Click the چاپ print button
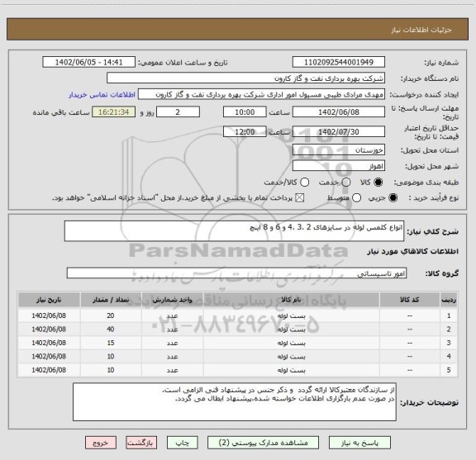 coord(182,443)
